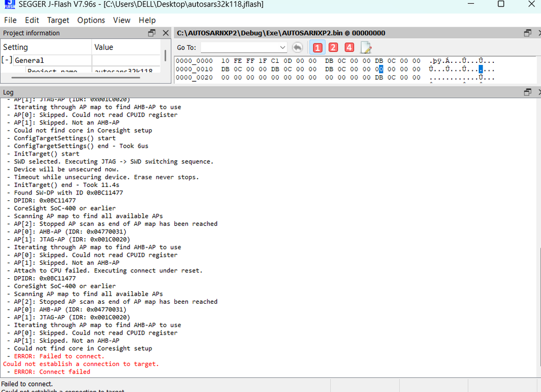Image resolution: width=541 pixels, height=392 pixels.
Task: Click the Project information horizontal scrollbar
Action: pyautogui.click(x=76, y=77)
